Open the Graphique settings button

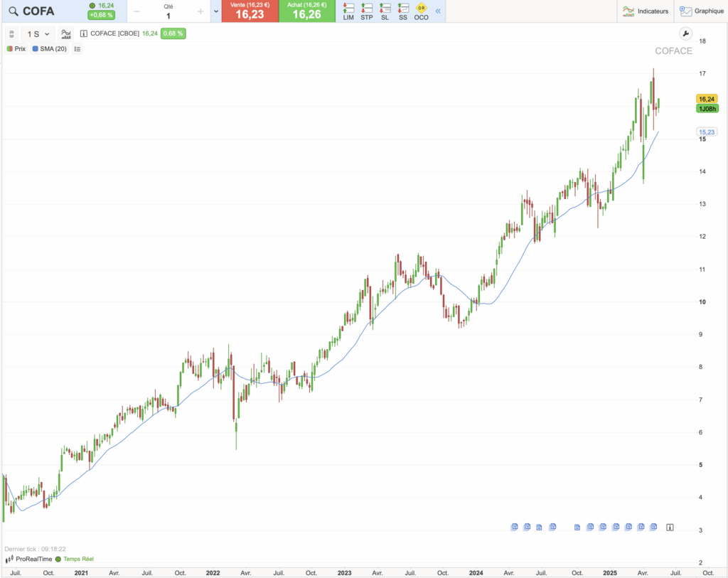(701, 11)
